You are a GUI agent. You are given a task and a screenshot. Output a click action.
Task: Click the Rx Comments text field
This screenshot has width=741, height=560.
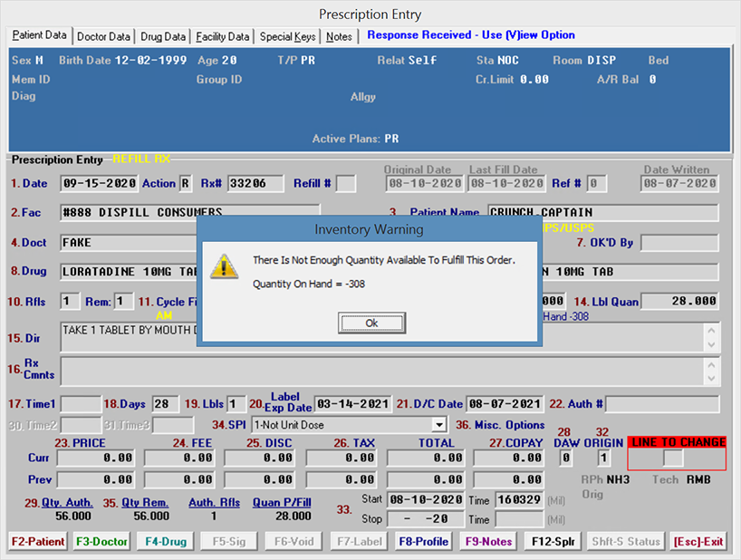tap(381, 370)
